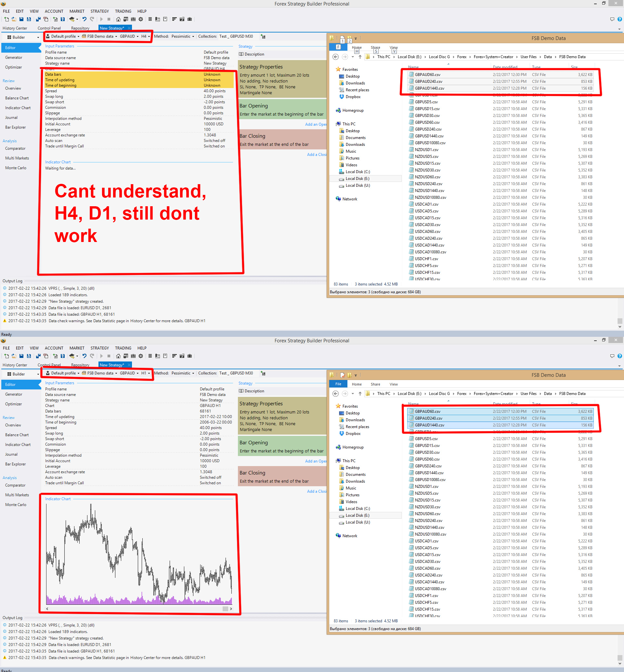This screenshot has width=624, height=672.
Task: Click the Home icon in the lower window toolbar
Action: click(118, 356)
